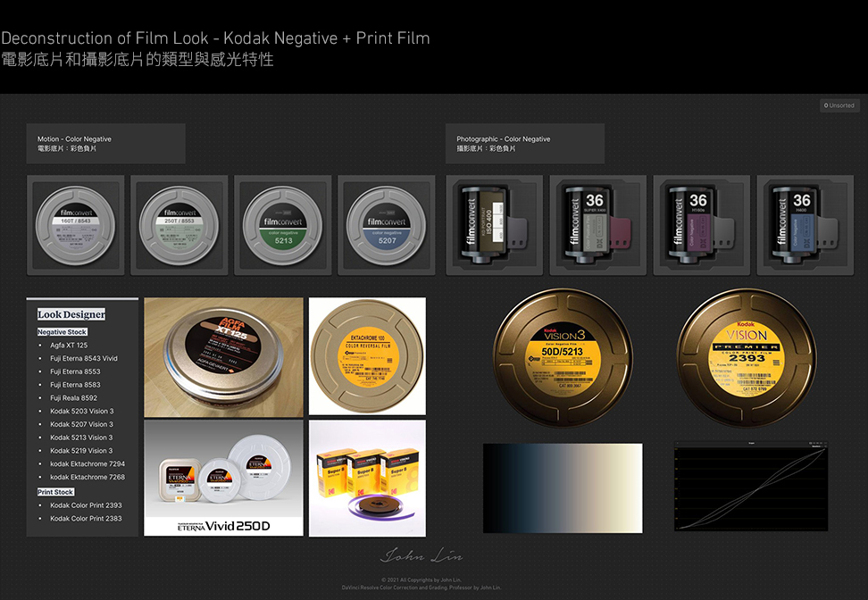Select the H400 blue film cartridge
Viewport: 868px width, 600px height.
coord(805,225)
